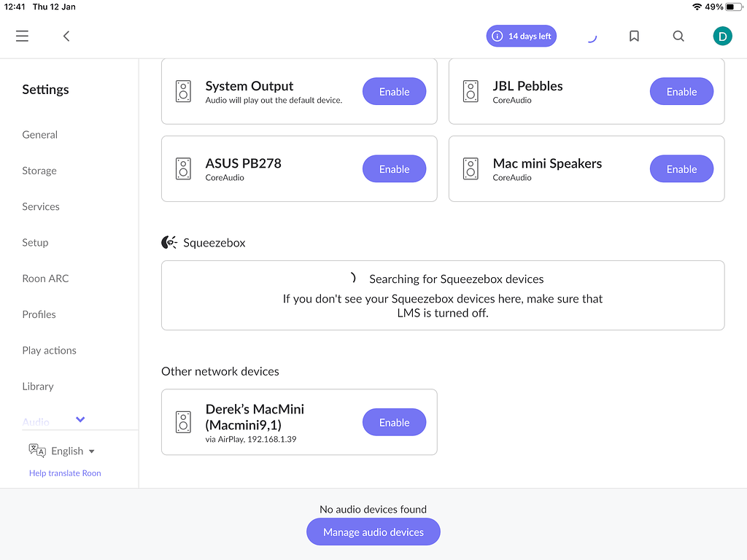Click the translate language icon

pyautogui.click(x=37, y=451)
